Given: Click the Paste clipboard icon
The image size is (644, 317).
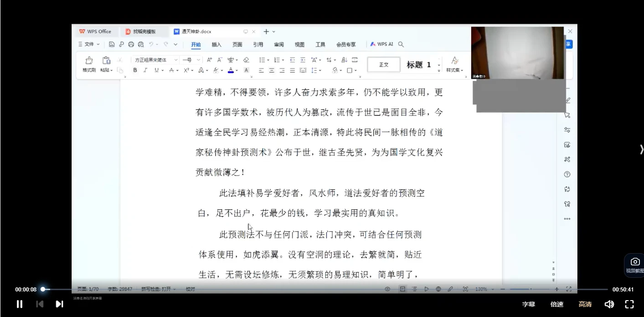Looking at the screenshot, I should click(x=106, y=61).
